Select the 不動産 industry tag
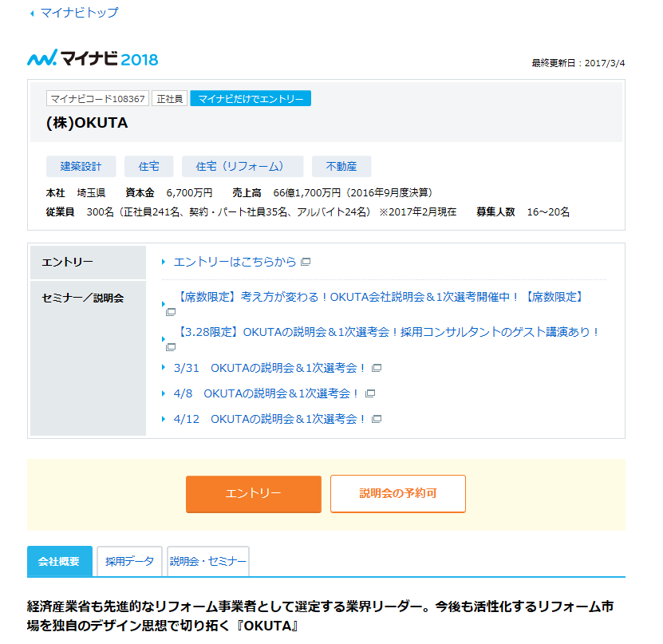Viewport: 663px width, 644px height. click(x=341, y=167)
